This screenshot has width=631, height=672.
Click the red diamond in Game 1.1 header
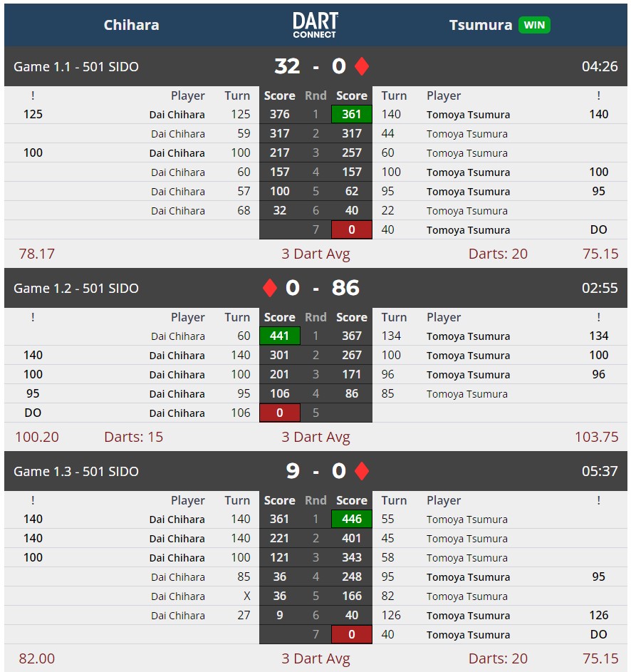pyautogui.click(x=362, y=66)
